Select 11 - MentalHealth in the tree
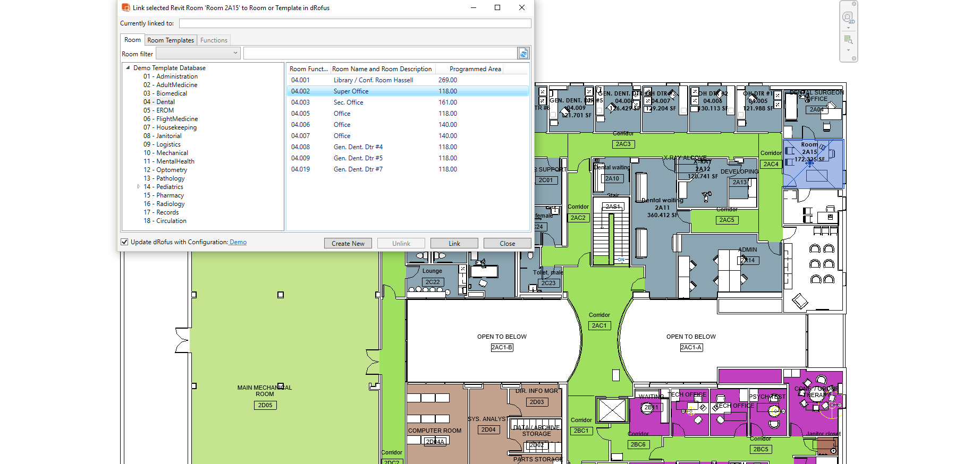The image size is (980, 464). tap(168, 161)
